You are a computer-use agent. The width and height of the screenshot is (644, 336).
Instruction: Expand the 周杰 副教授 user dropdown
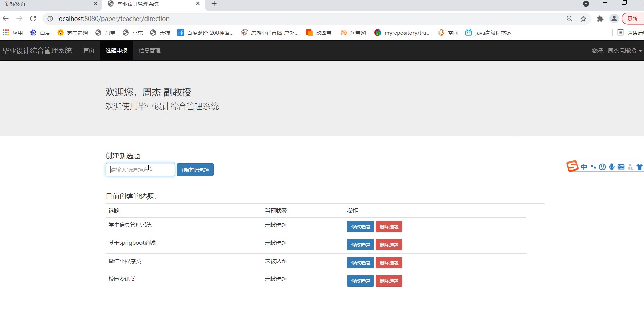tap(617, 50)
